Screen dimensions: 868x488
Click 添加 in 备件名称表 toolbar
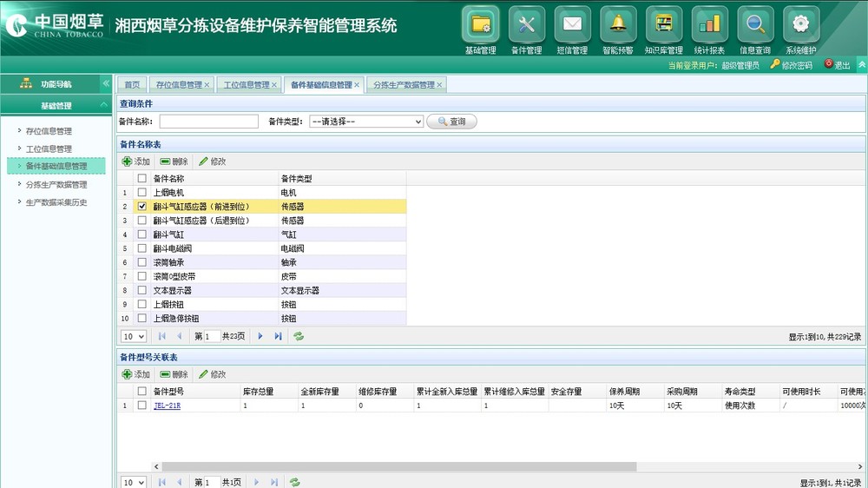click(x=136, y=162)
